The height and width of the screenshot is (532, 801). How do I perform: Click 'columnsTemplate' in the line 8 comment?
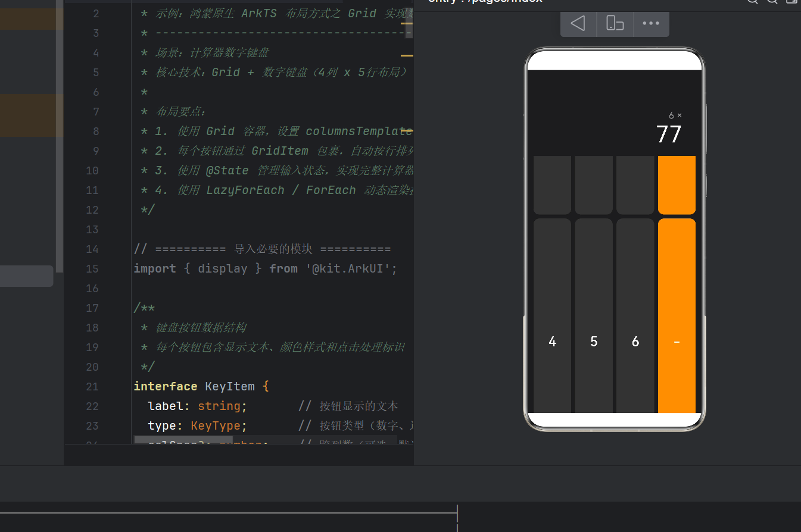click(359, 131)
